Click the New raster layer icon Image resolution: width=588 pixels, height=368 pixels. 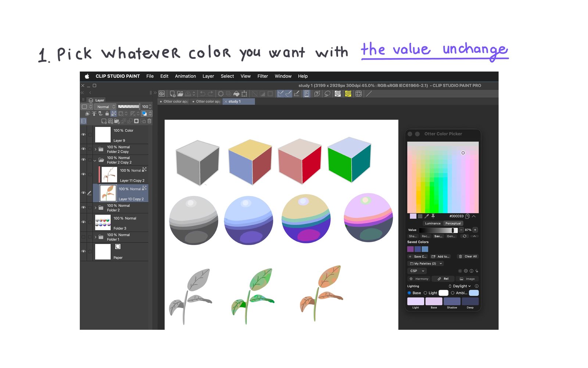click(x=104, y=121)
